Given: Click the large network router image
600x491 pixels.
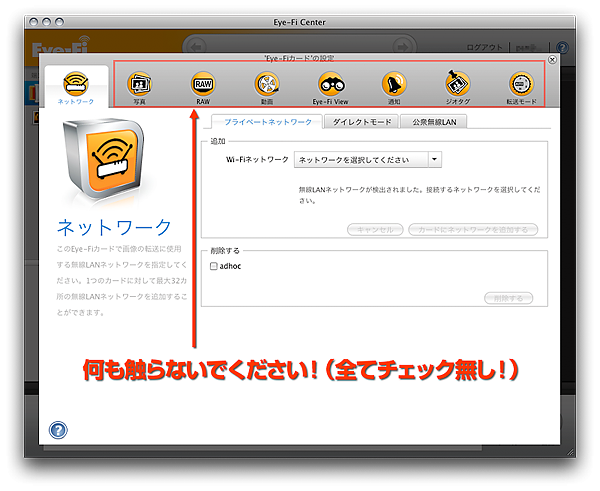Looking at the screenshot, I should [x=103, y=159].
